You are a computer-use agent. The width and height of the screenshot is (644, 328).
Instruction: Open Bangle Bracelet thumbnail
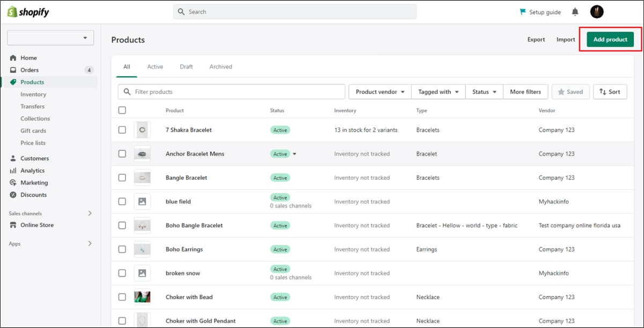coord(142,177)
